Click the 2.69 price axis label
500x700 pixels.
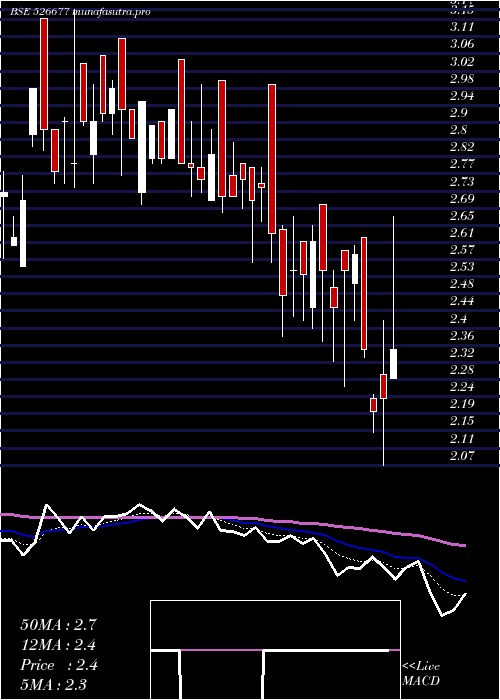tap(462, 198)
